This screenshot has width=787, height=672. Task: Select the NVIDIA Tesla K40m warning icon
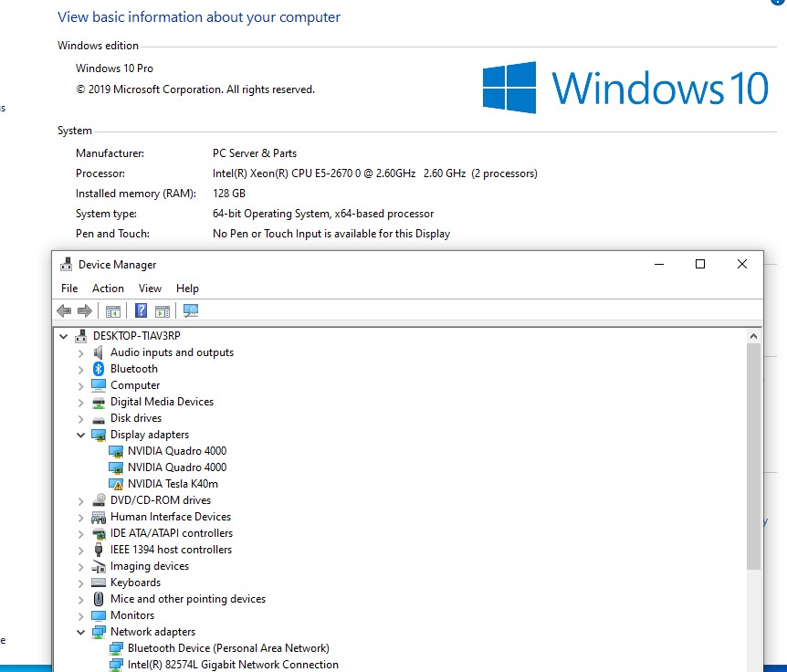116,484
